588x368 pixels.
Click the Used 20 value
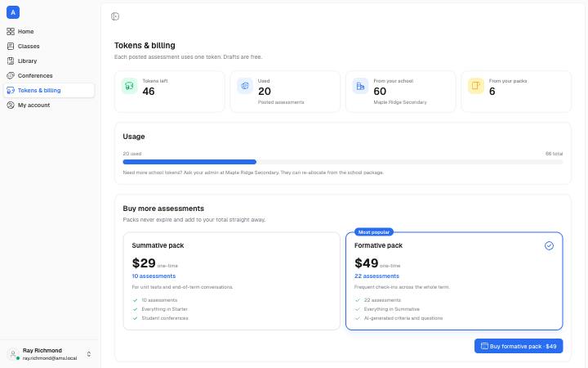pyautogui.click(x=265, y=92)
